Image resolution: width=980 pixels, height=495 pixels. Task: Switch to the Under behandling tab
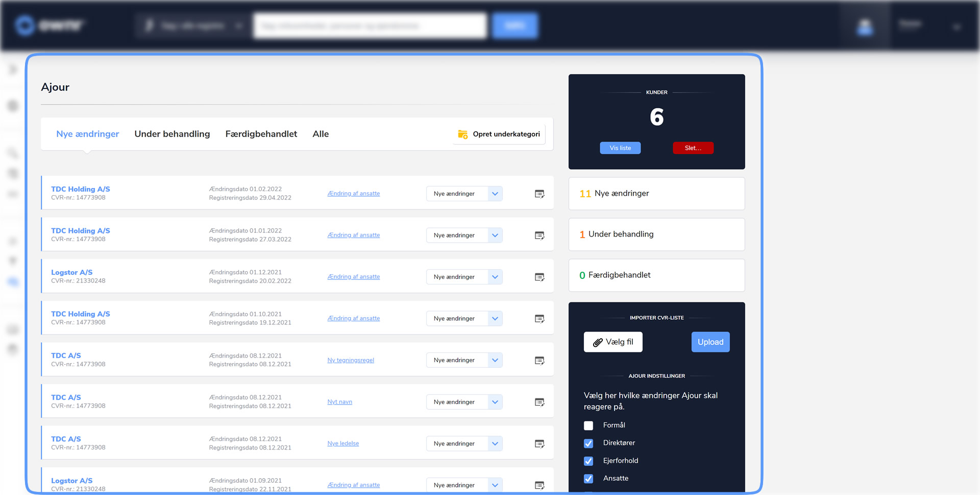[x=172, y=134]
